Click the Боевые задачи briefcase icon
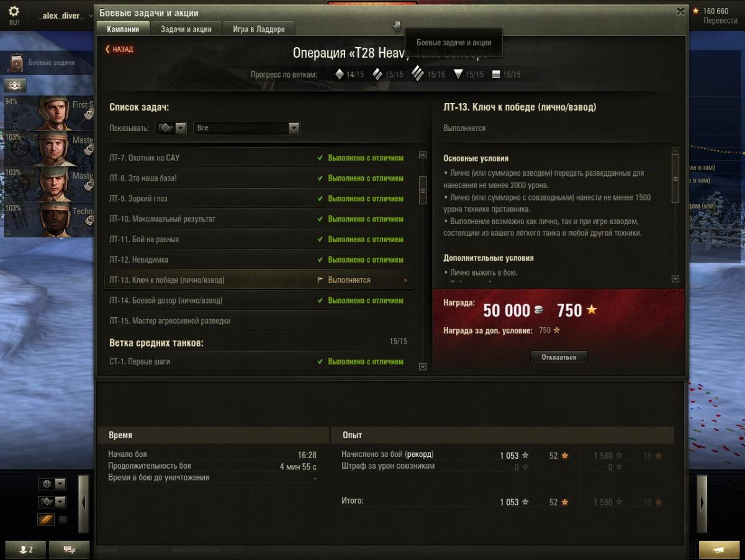 17,63
